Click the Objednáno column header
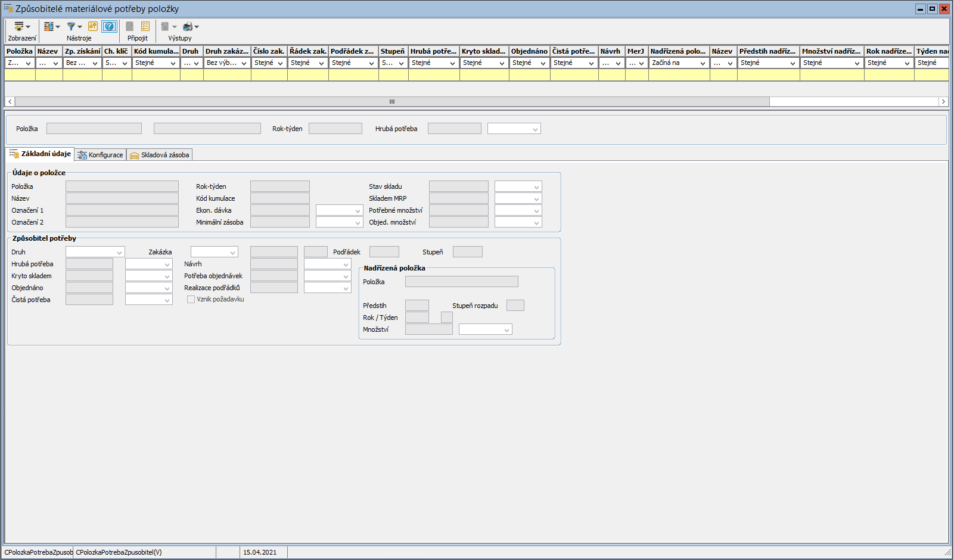 (529, 51)
